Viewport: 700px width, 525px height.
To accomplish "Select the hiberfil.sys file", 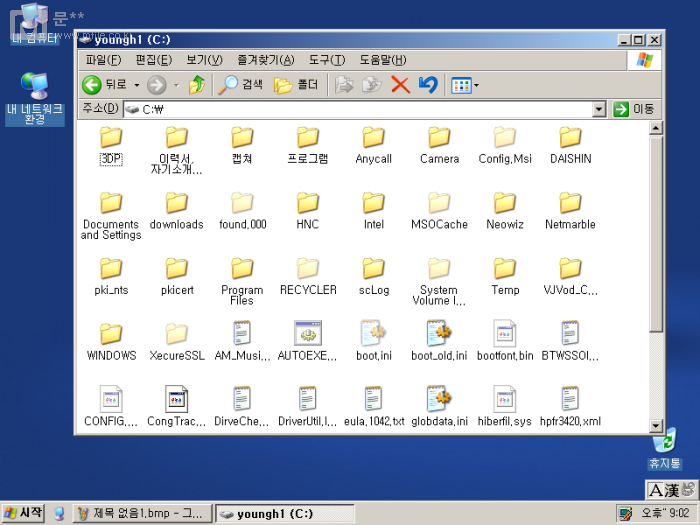I will pyautogui.click(x=504, y=406).
